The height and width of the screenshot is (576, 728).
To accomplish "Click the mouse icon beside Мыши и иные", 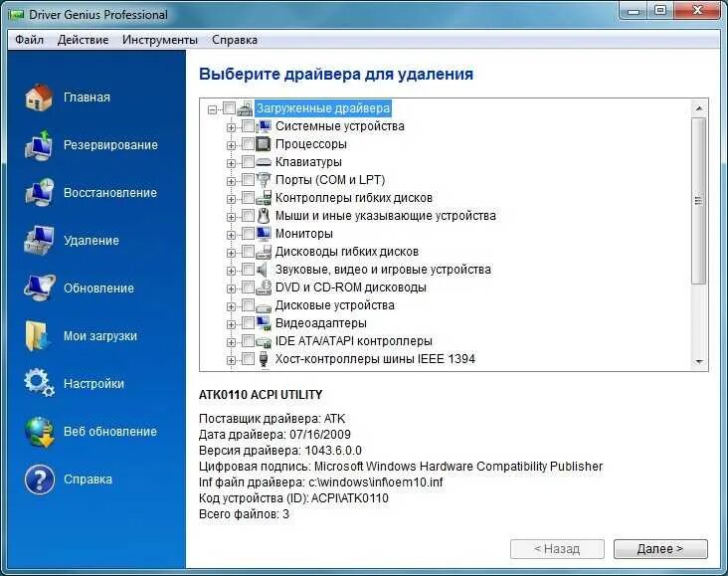I will point(264,216).
